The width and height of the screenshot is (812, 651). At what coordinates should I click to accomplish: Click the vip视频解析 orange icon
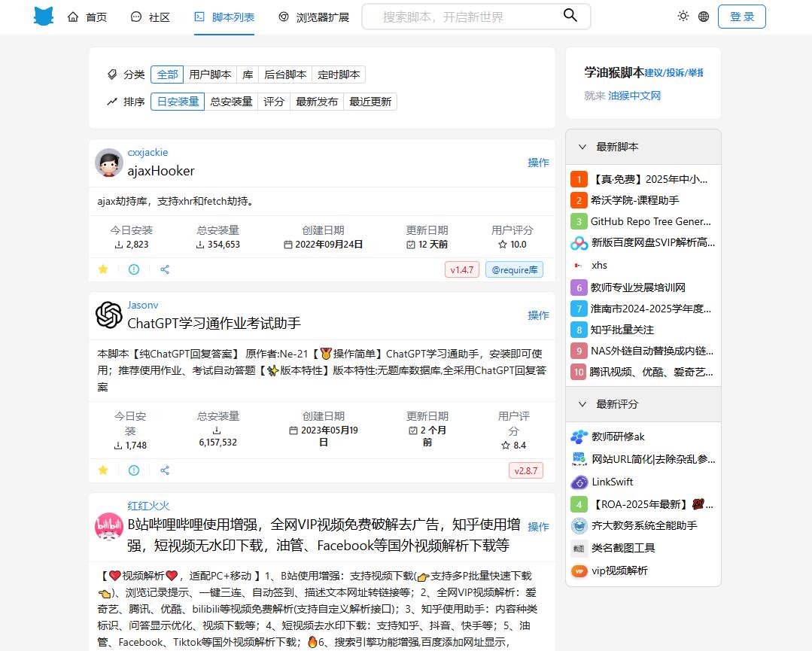click(x=579, y=570)
